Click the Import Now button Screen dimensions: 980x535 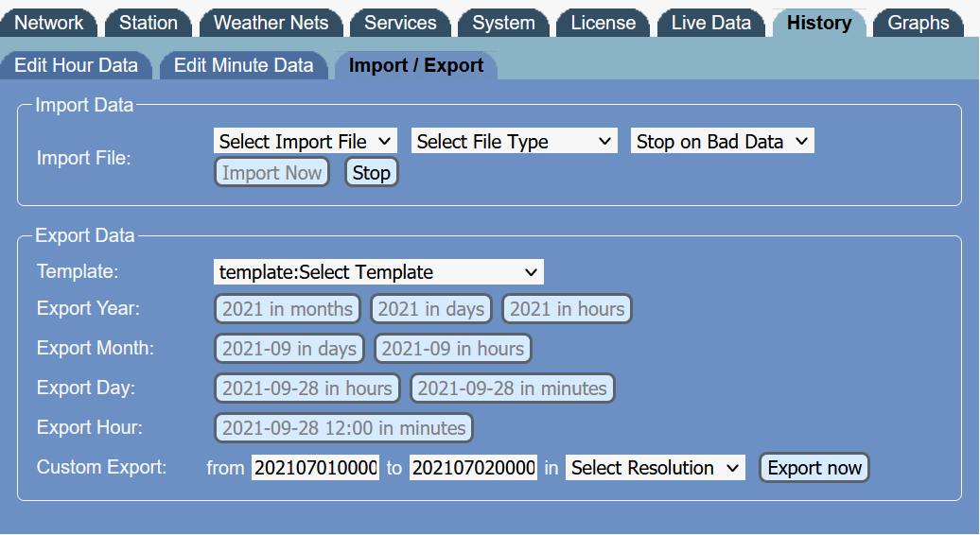(x=271, y=173)
